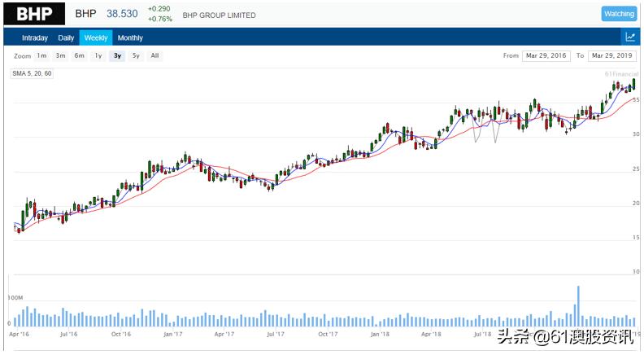Click the Apr '18 axis label
644x355 pixels.
[431, 334]
